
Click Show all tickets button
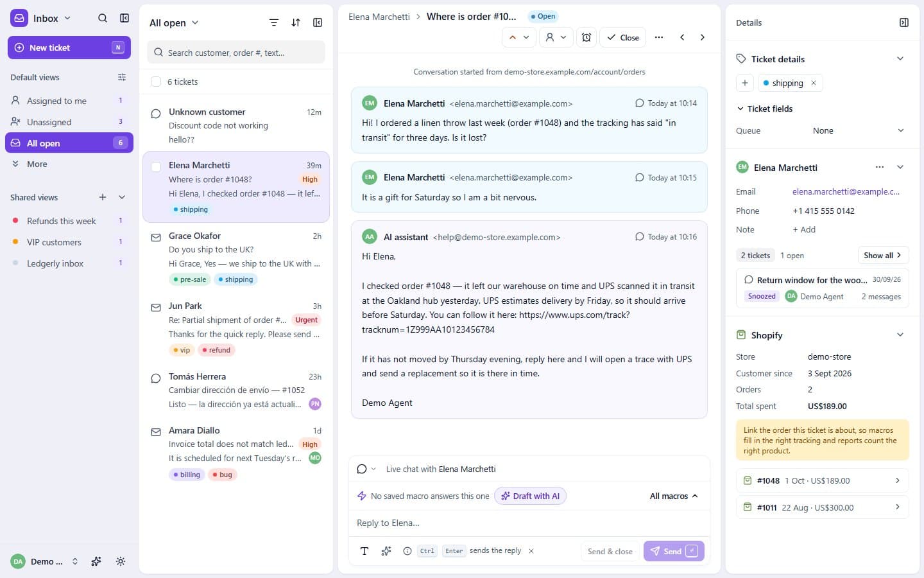[x=883, y=255]
